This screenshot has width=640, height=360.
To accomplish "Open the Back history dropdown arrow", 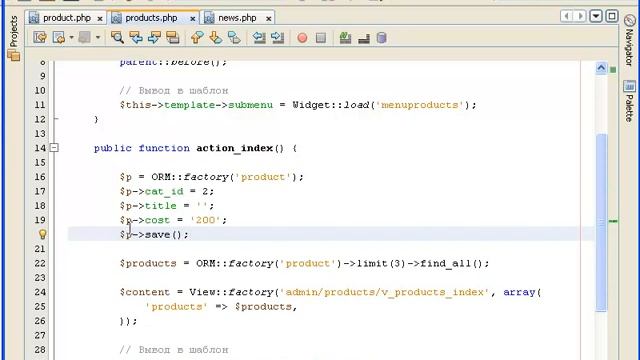I will pyautogui.click(x=71, y=38).
